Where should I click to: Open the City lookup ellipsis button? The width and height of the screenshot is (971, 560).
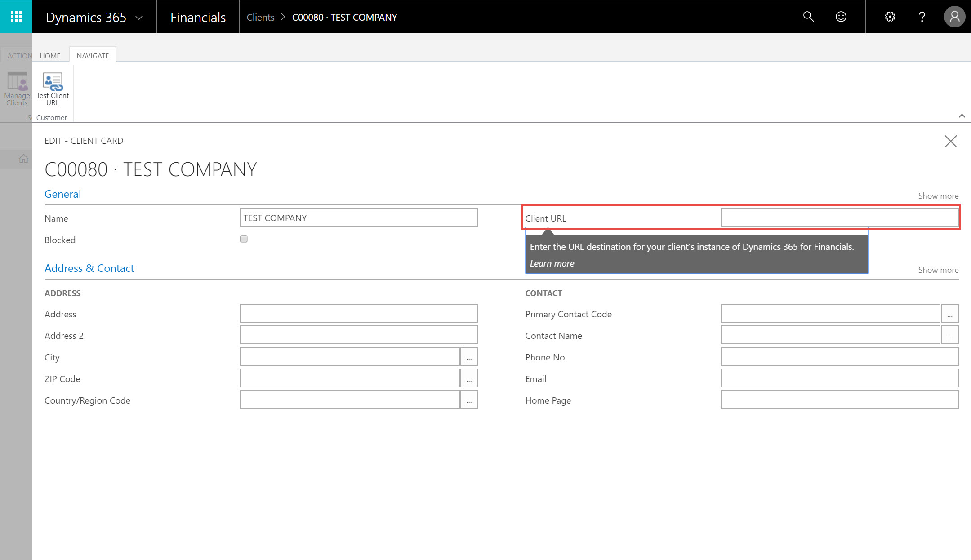pos(469,356)
